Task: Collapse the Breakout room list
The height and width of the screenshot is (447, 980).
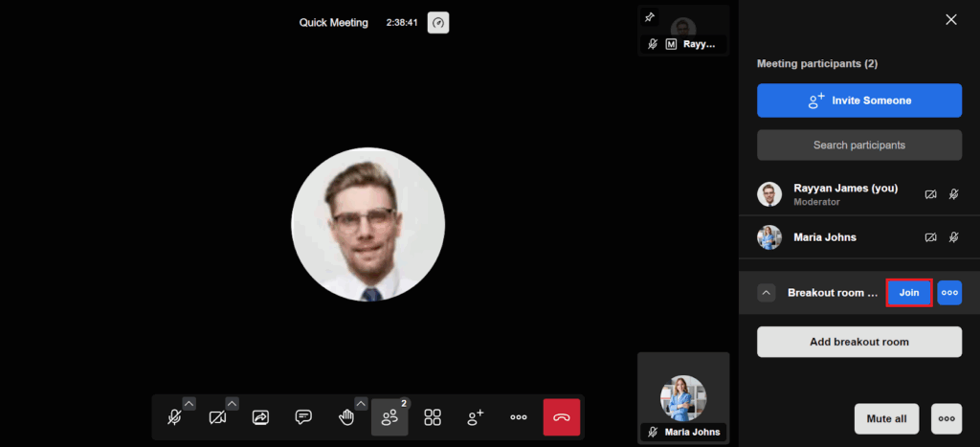Action: 767,293
